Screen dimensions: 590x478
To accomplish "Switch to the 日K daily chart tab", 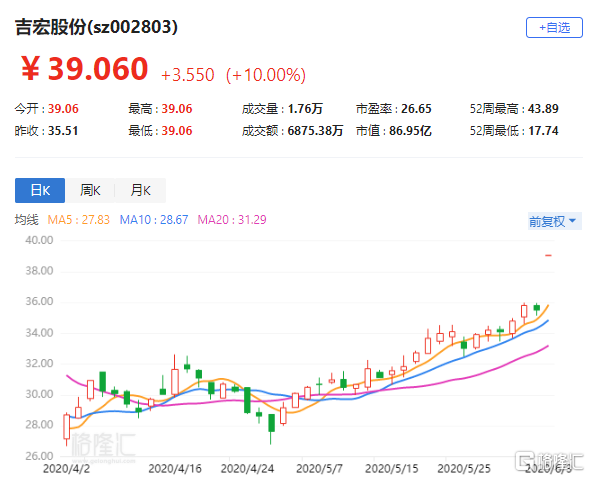I will point(40,190).
